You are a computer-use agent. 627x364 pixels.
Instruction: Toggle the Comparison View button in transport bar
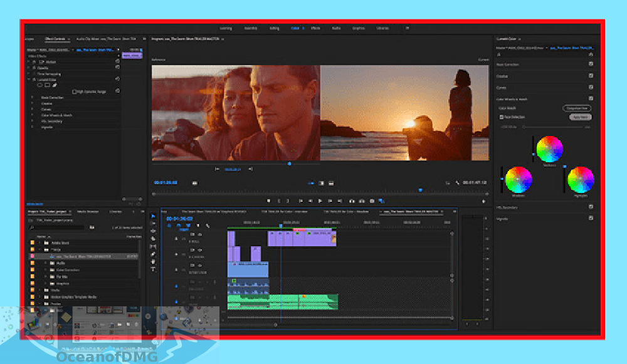pyautogui.click(x=381, y=201)
